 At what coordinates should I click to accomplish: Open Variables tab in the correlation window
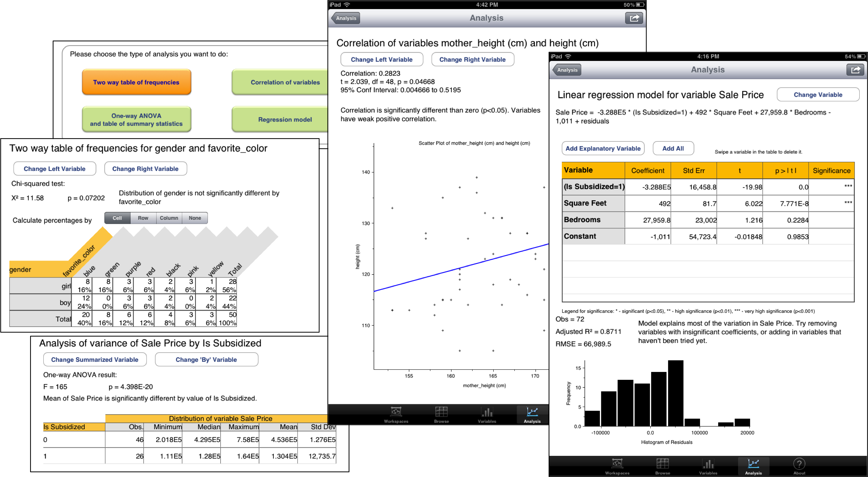(487, 415)
